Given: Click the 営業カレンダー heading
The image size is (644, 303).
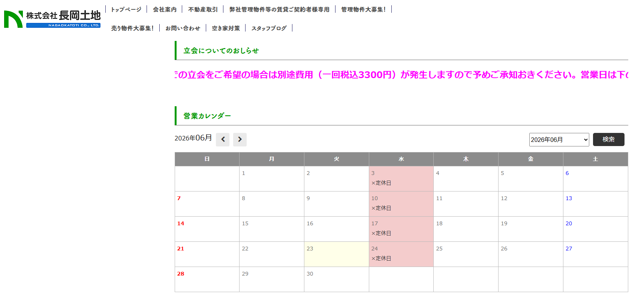Looking at the screenshot, I should (x=207, y=116).
